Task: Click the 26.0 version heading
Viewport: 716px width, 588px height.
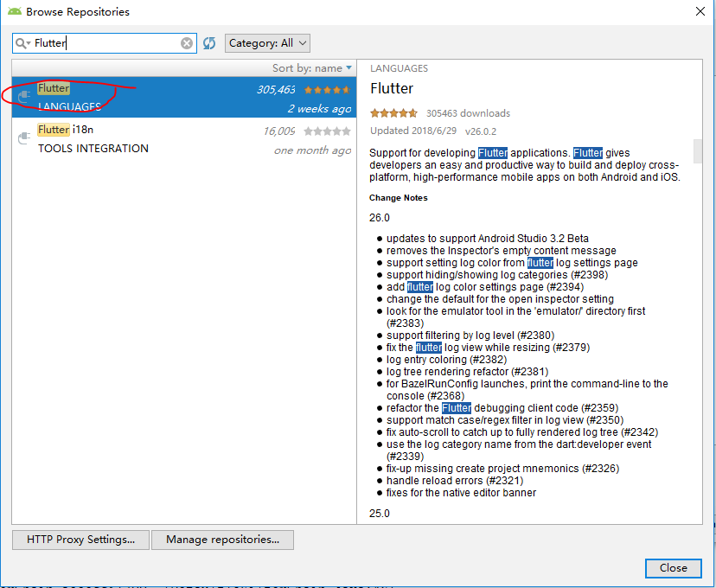Action: 380,218
